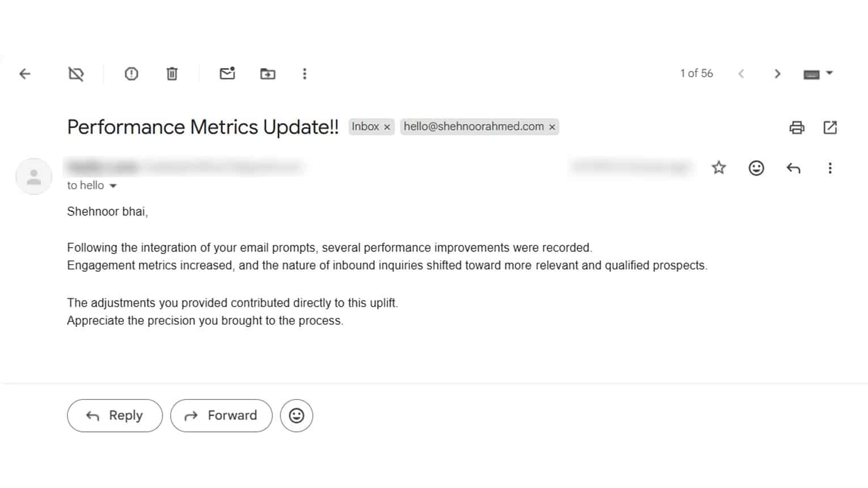Viewport: 868px width, 488px height.
Task: Go to the previous email
Action: pos(741,74)
